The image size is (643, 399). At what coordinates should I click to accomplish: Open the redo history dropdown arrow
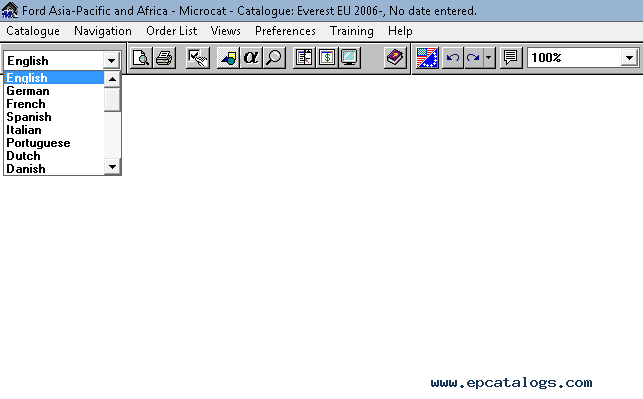tap(488, 58)
